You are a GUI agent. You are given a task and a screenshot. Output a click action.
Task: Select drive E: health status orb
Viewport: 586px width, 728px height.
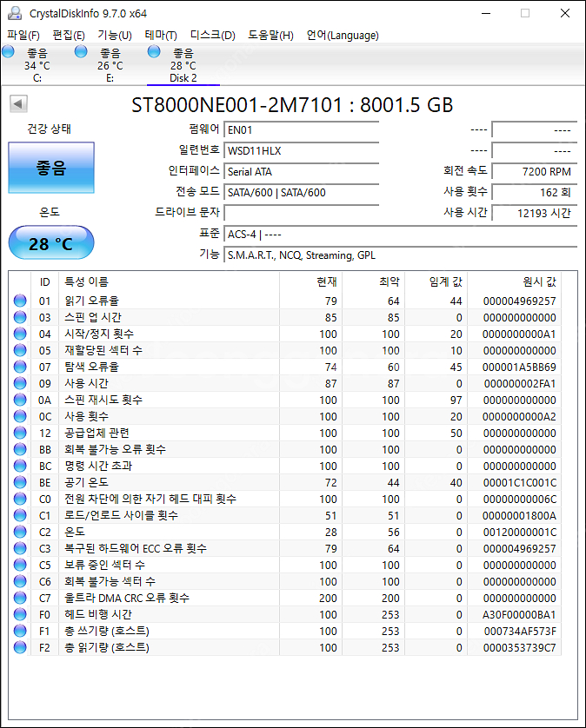click(82, 53)
